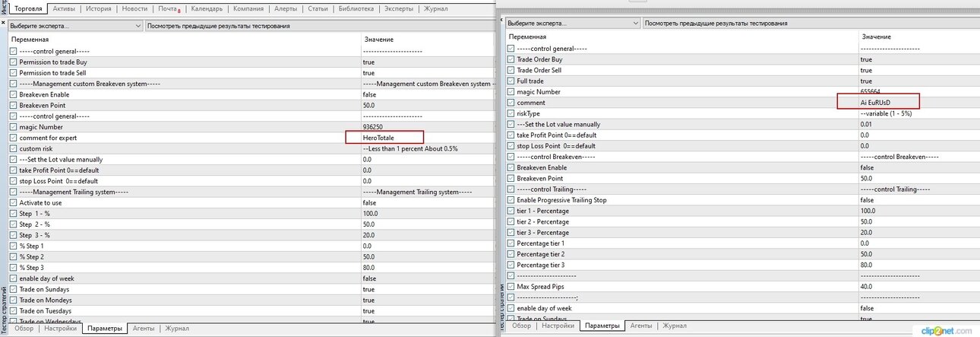Expand expert selector dropdown in right window

pyautogui.click(x=635, y=23)
